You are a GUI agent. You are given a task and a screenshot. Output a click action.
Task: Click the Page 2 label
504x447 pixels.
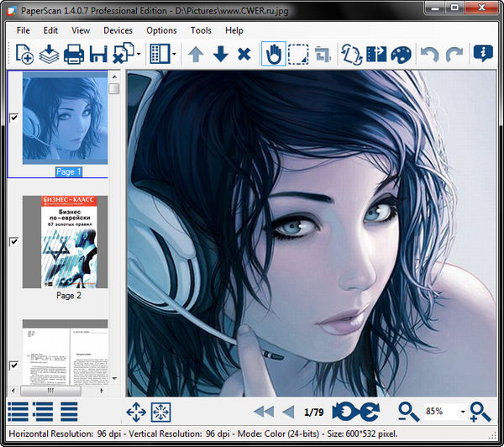click(69, 296)
